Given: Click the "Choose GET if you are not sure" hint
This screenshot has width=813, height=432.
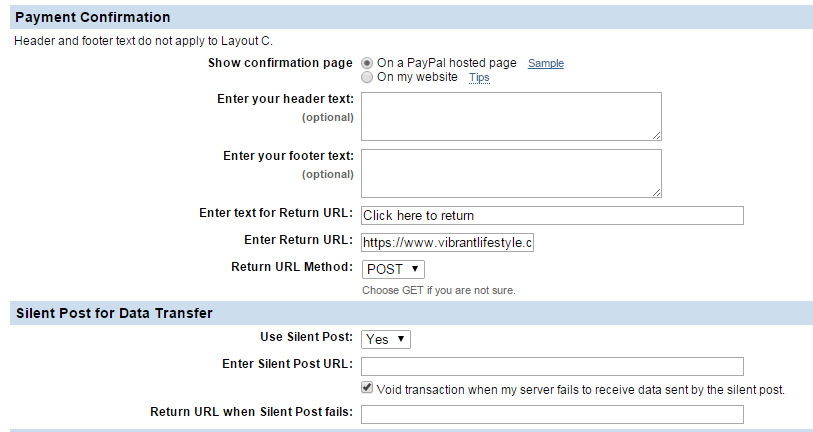Looking at the screenshot, I should (439, 290).
